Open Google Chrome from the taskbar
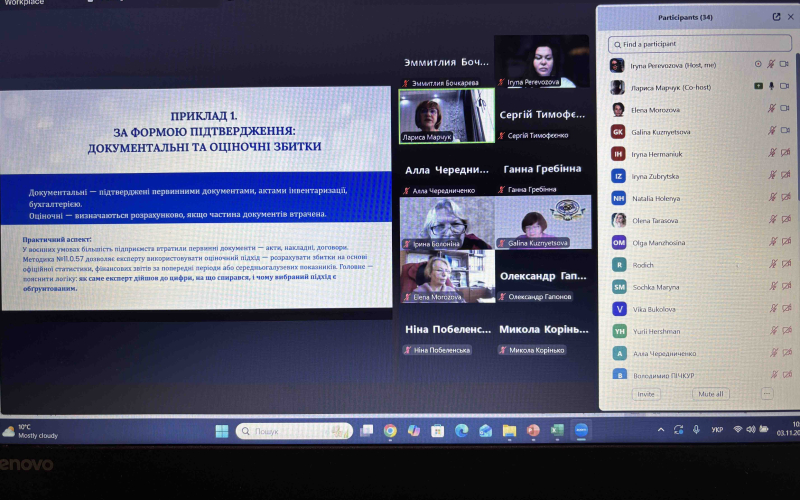Image resolution: width=800 pixels, height=500 pixels. (x=390, y=430)
